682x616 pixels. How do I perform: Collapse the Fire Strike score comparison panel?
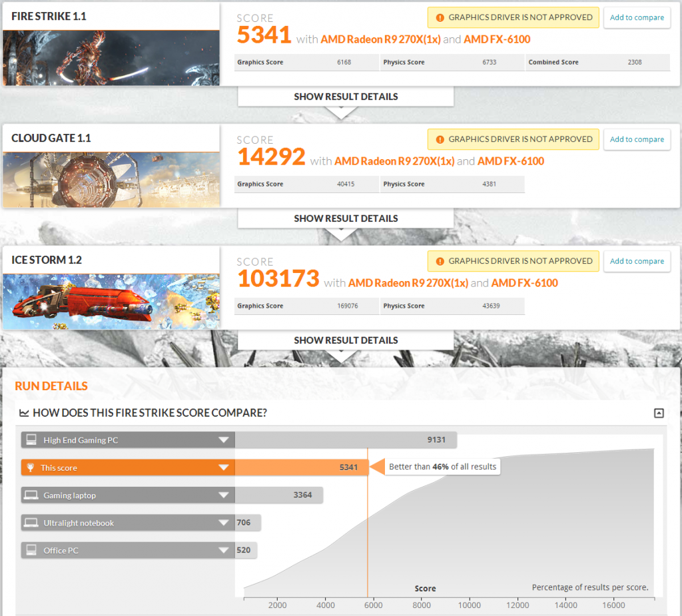pos(659,413)
